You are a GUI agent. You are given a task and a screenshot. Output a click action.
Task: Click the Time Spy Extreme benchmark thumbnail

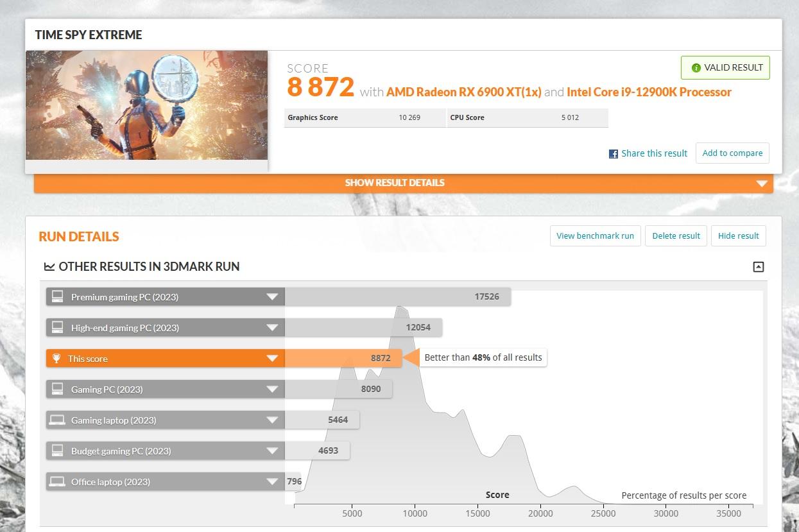click(x=146, y=105)
